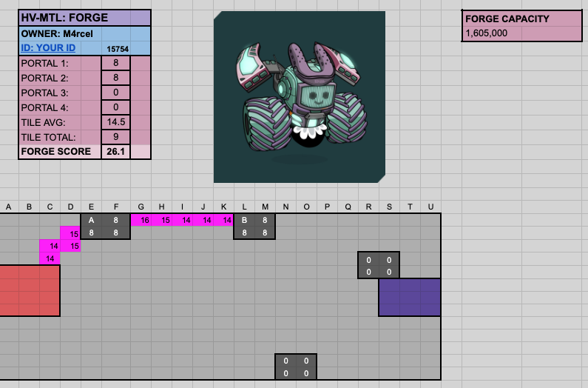
Task: Click the magenta 14 tile under column C above red block
Action: pos(50,258)
